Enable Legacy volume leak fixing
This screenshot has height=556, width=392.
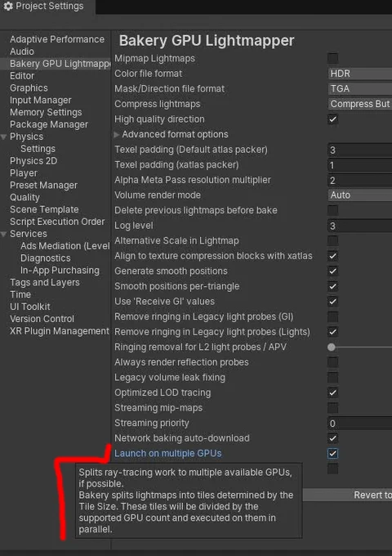(332, 378)
